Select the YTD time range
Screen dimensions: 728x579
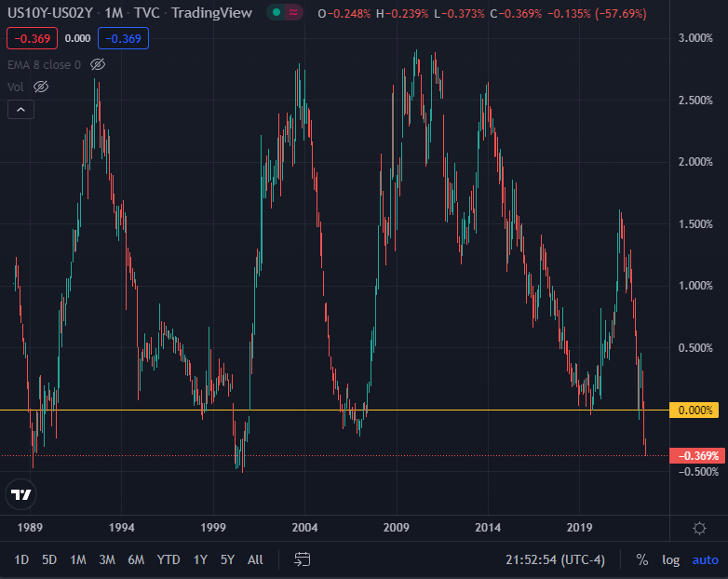pos(169,560)
